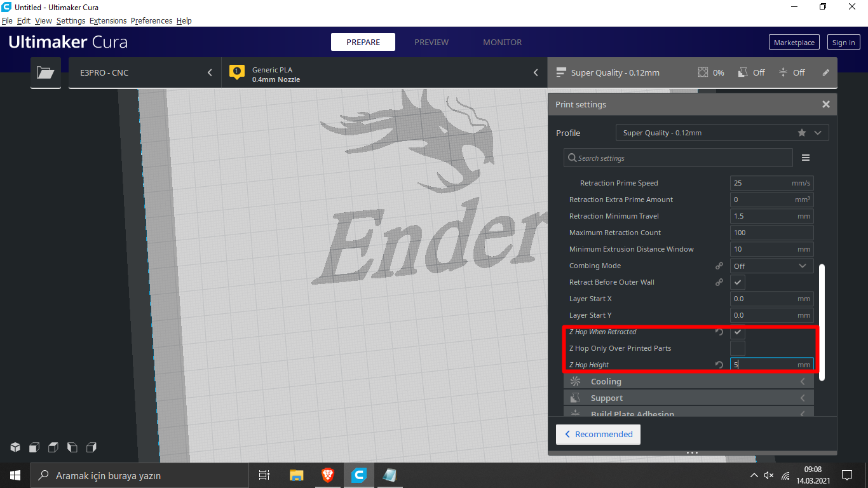Image resolution: width=868 pixels, height=488 pixels.
Task: Click the infill 0% icon
Action: (703, 72)
